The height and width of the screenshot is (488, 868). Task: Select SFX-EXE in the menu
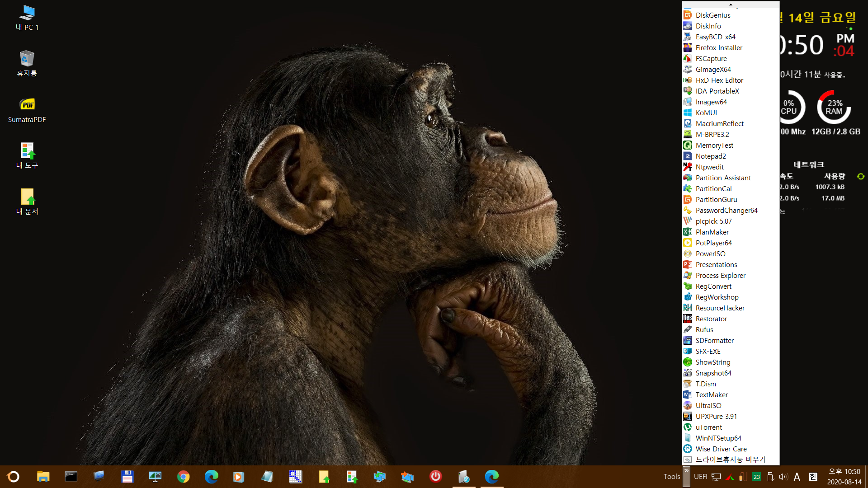pyautogui.click(x=731, y=351)
